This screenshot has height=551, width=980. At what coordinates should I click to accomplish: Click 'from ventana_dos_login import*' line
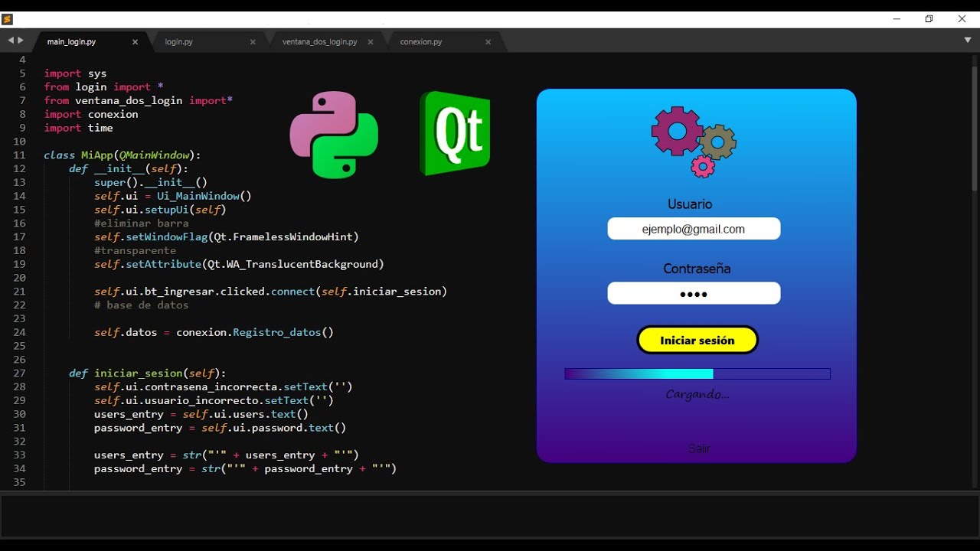point(138,100)
